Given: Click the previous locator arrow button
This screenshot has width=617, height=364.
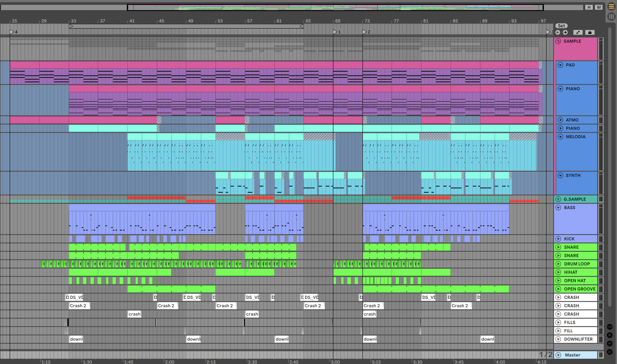Looking at the screenshot, I should tap(558, 32).
